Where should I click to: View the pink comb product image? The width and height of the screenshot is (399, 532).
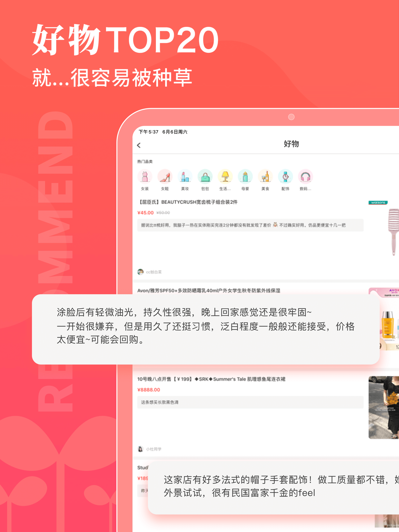pos(393,232)
